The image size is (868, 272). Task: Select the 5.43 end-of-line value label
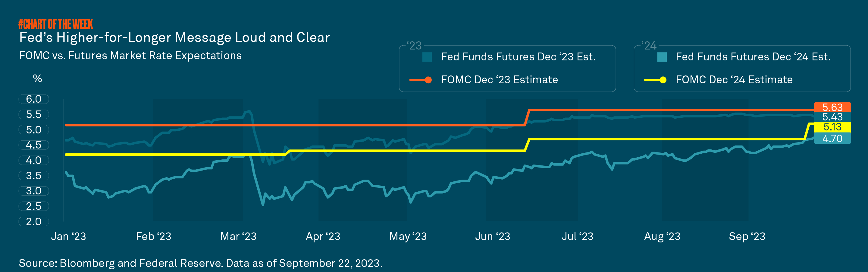tap(832, 117)
